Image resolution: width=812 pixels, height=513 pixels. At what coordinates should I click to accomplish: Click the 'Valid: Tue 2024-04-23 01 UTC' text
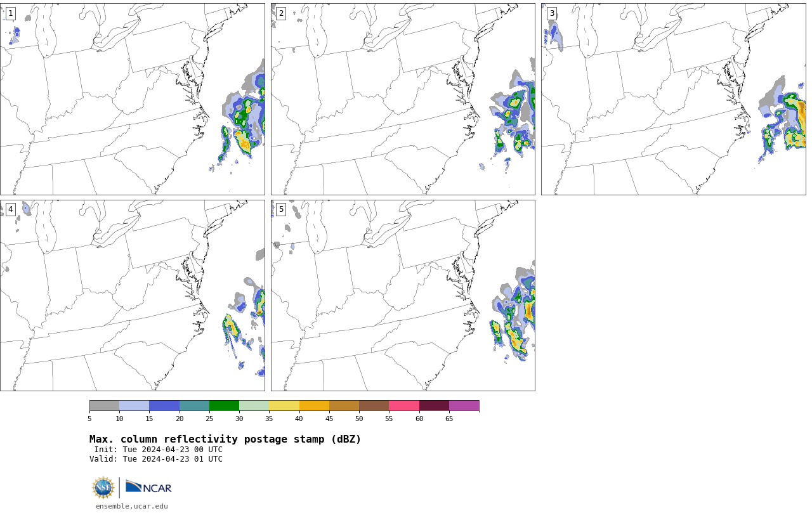[156, 459]
